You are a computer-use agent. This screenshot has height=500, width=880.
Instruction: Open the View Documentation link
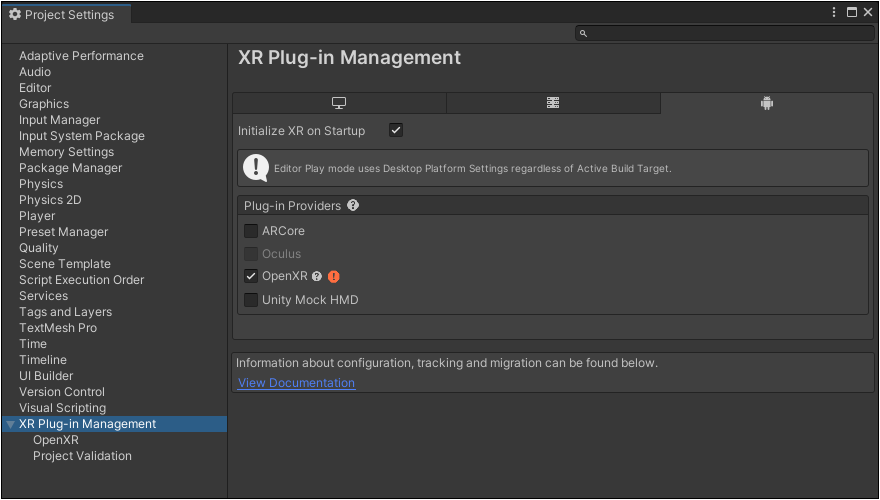296,383
